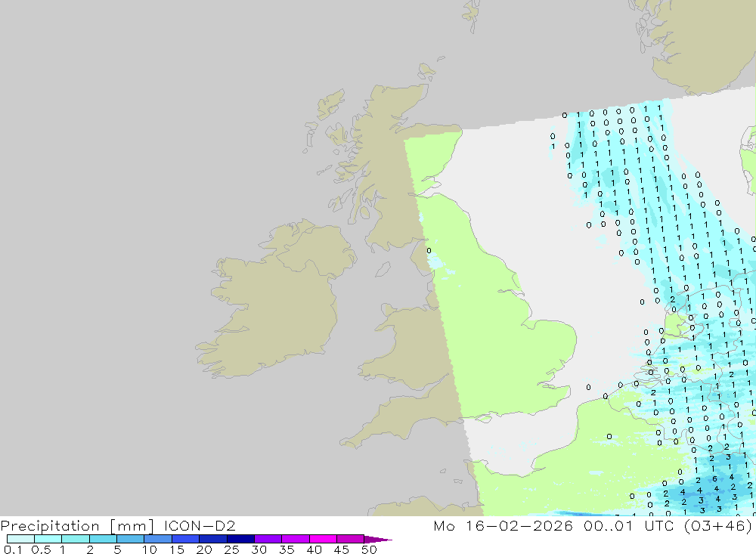The height and width of the screenshot is (554, 756).
Task: Click the 'ICON-D2' model label
Action: pyautogui.click(x=200, y=525)
